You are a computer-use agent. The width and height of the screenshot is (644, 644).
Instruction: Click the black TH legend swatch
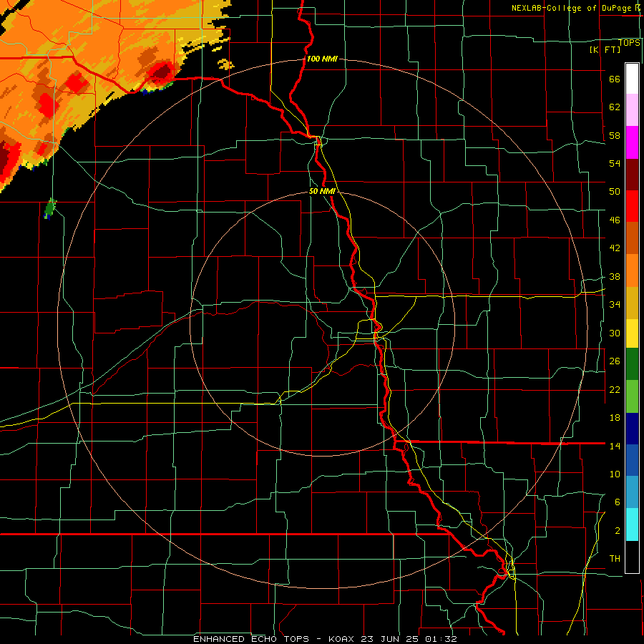632,557
